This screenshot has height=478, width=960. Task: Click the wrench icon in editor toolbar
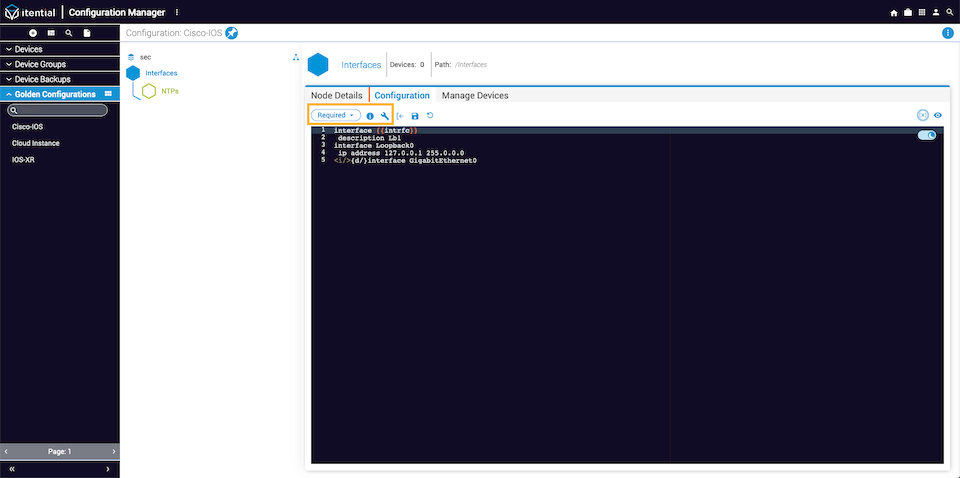(385, 116)
